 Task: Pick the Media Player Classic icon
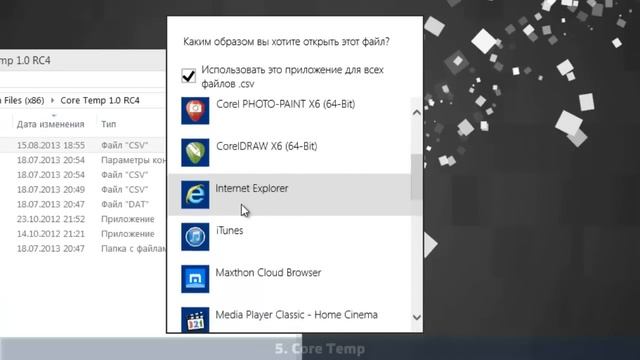coord(195,320)
